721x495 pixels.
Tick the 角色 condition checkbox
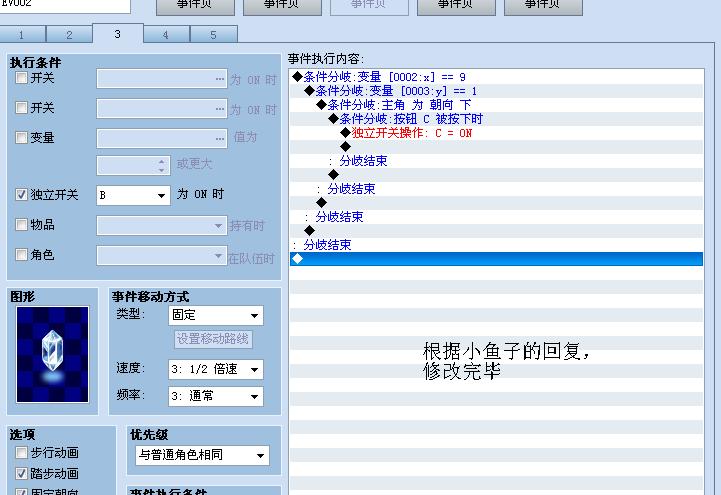click(x=21, y=254)
